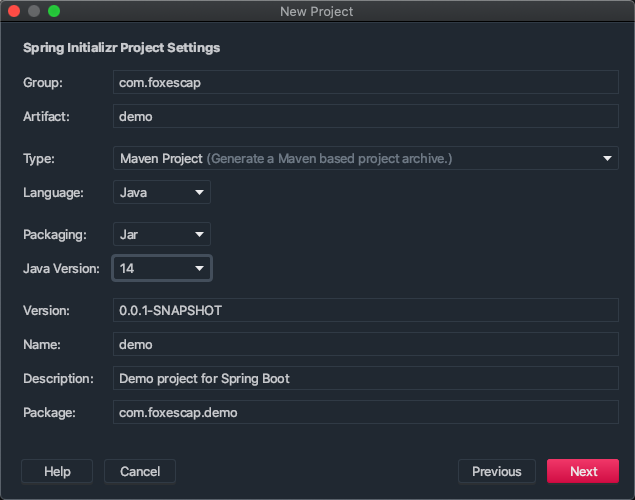This screenshot has width=635, height=500.
Task: Expand the Language dropdown set to Java
Action: (x=161, y=192)
